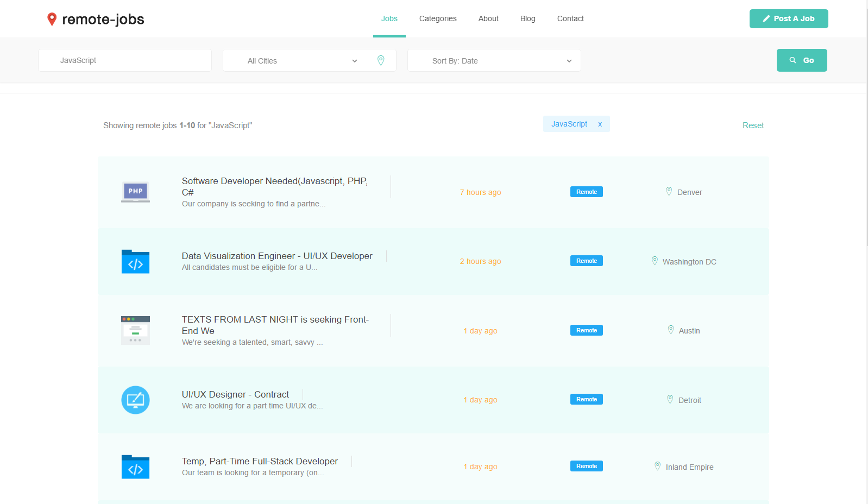868x504 pixels.
Task: Click the Inland Empire location text
Action: (x=690, y=467)
